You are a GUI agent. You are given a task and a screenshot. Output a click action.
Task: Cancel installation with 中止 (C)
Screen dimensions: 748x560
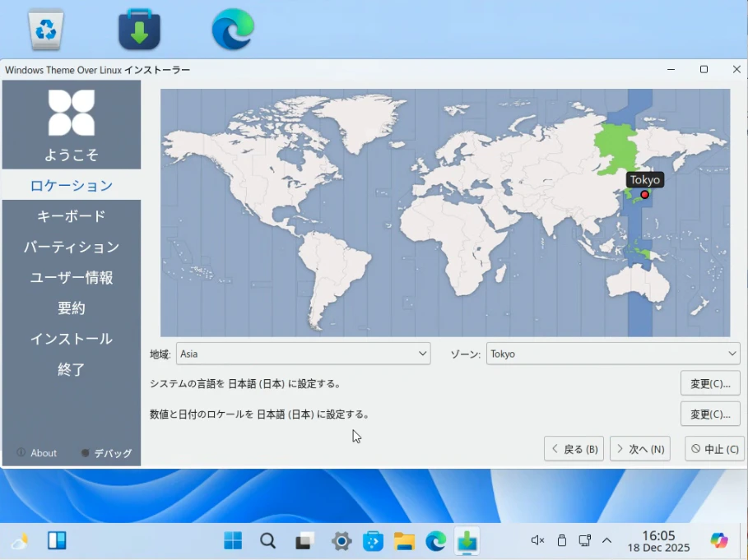(x=714, y=449)
